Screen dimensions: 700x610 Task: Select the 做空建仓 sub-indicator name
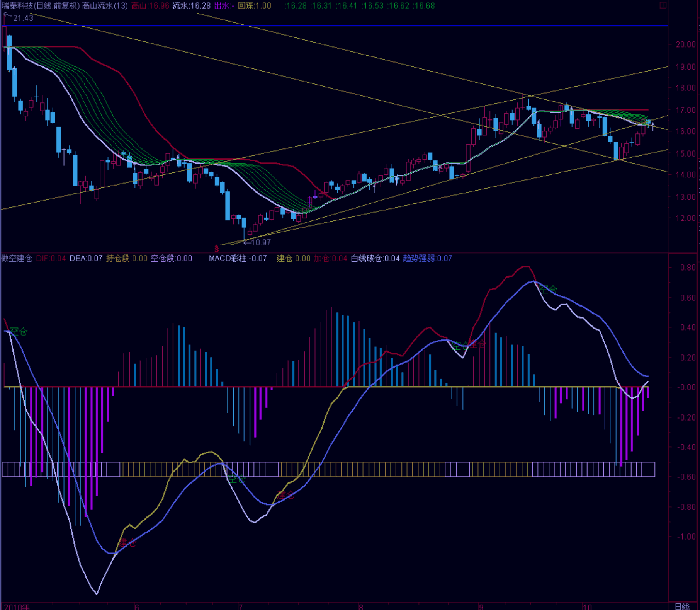click(x=17, y=258)
